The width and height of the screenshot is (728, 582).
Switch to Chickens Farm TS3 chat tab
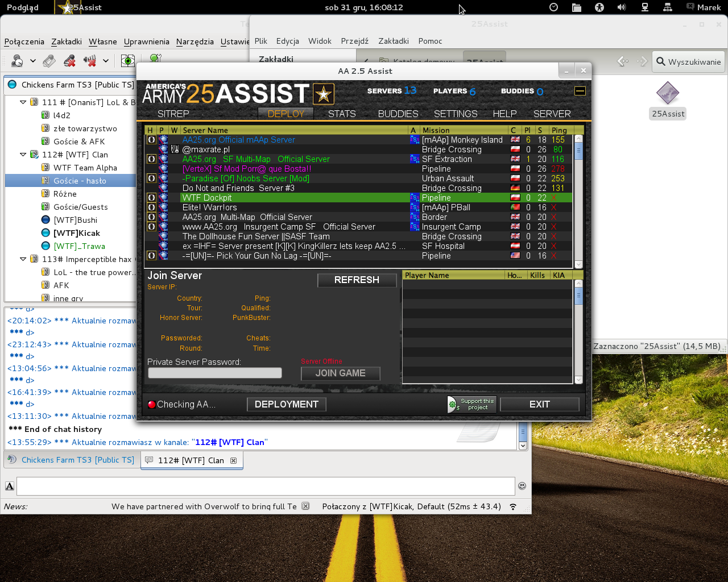pos(72,460)
